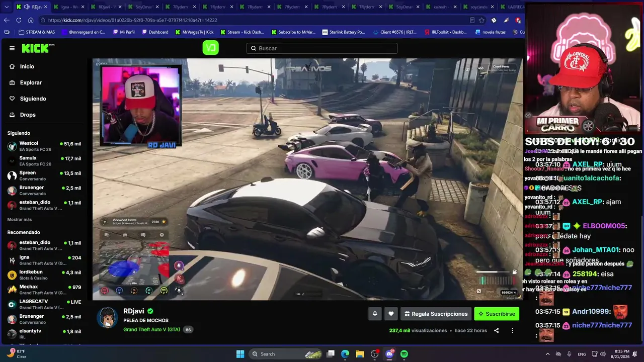Open Discord from the taskbar
The height and width of the screenshot is (362, 644).
click(389, 354)
